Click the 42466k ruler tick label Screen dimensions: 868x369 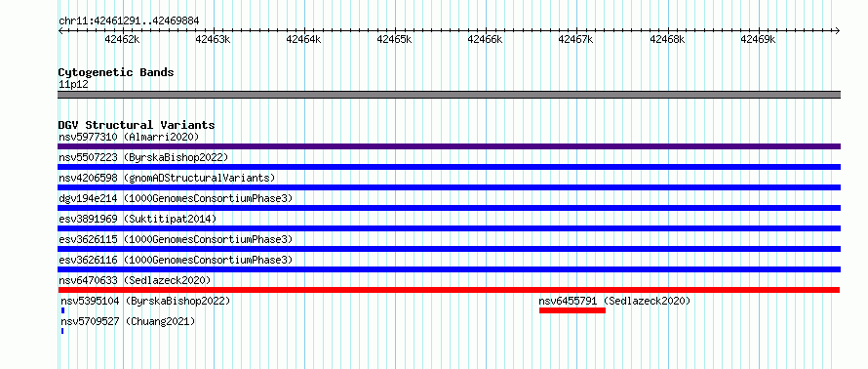(485, 39)
